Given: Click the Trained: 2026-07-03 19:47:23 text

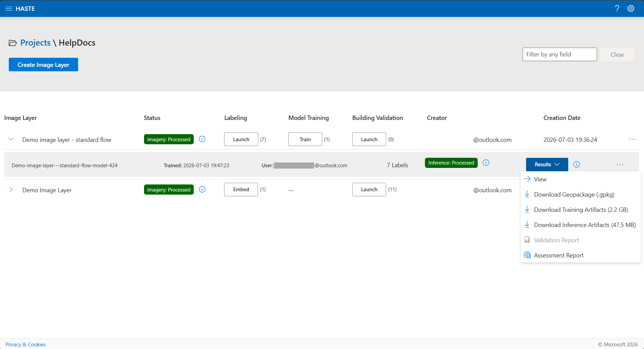Looking at the screenshot, I should 196,166.
